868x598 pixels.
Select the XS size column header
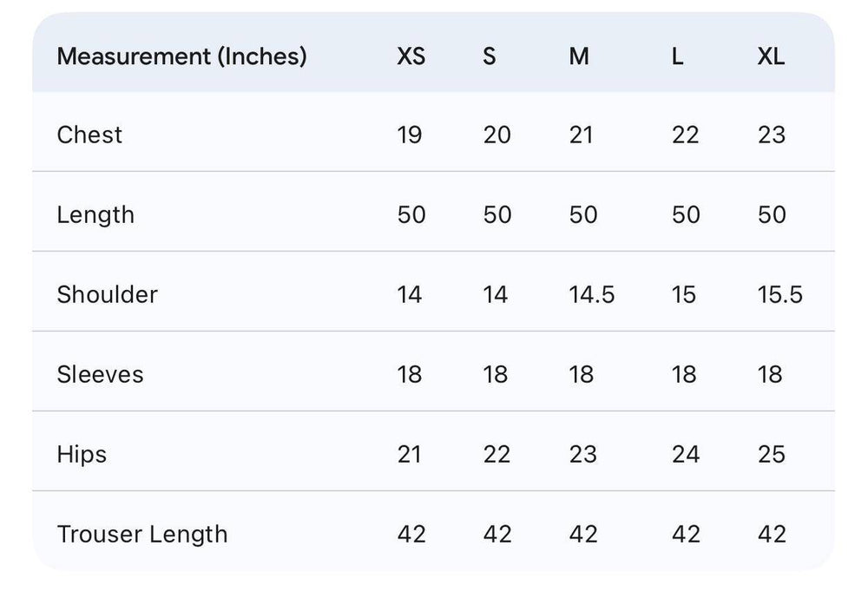pos(411,56)
